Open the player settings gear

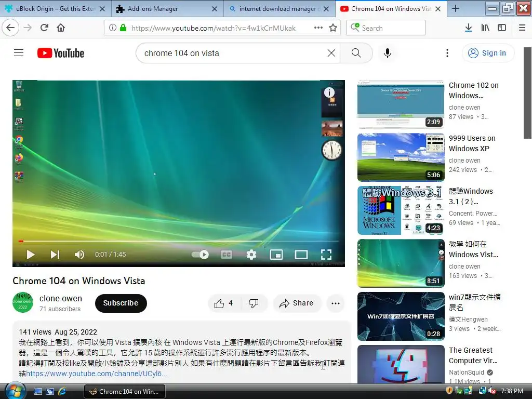[x=251, y=255]
